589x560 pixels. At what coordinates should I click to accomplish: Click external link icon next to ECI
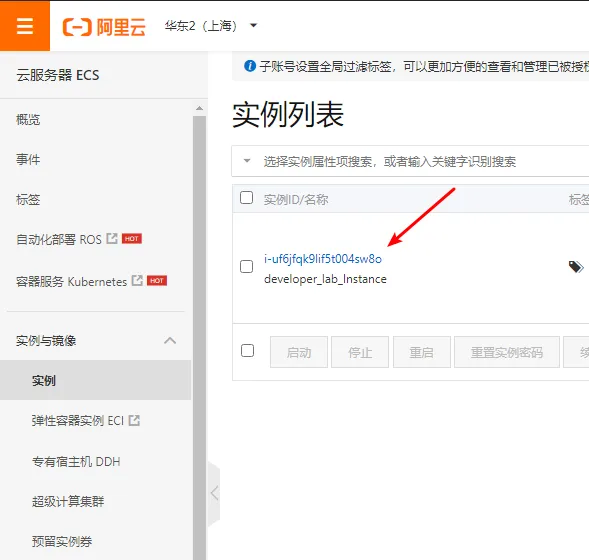[x=134, y=420]
